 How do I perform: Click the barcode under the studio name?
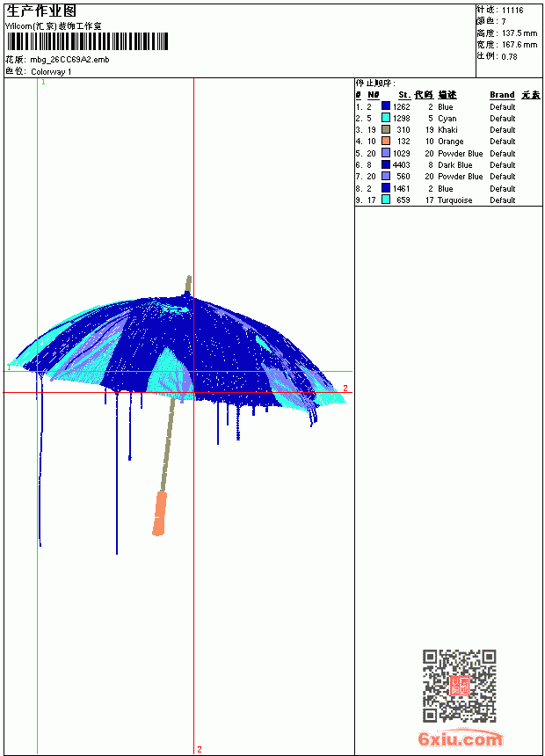[87, 41]
